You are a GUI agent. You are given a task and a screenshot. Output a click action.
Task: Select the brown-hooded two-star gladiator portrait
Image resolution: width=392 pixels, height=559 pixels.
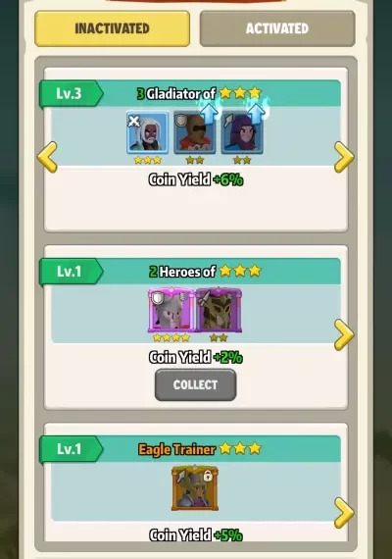195,132
